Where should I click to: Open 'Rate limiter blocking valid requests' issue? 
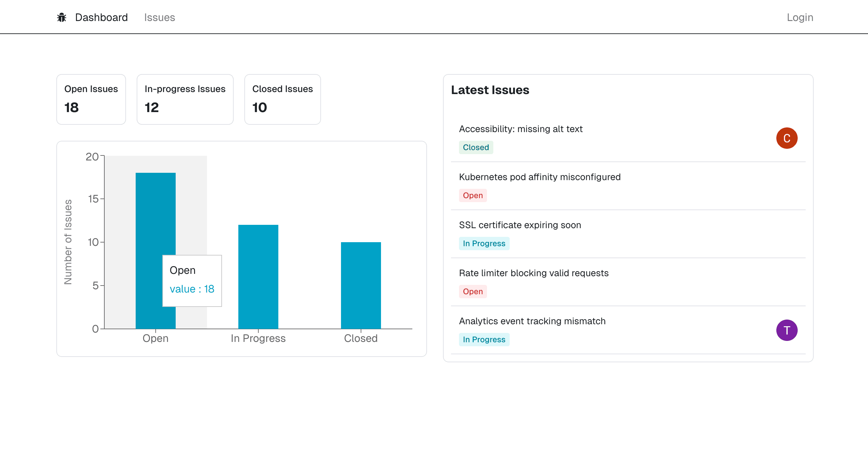click(533, 273)
